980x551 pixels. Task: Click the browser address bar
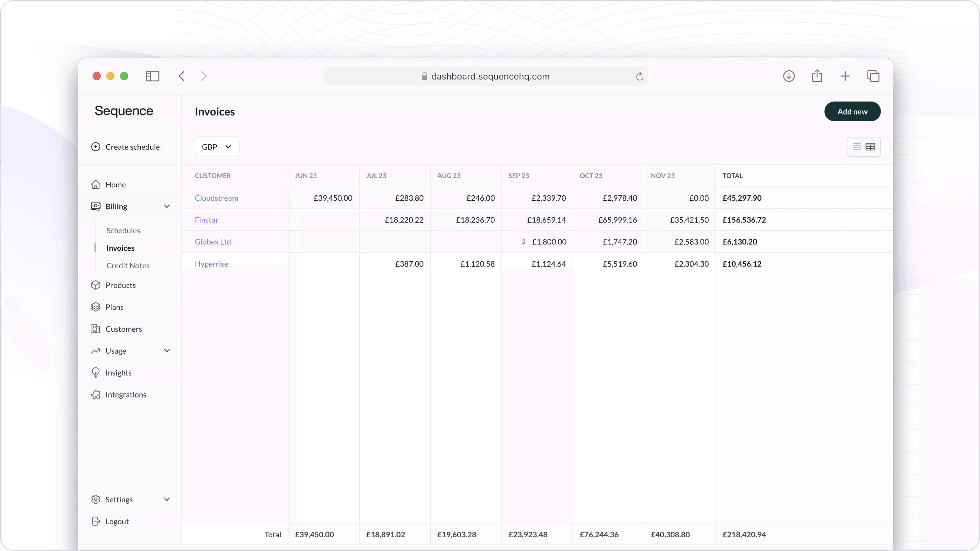485,76
